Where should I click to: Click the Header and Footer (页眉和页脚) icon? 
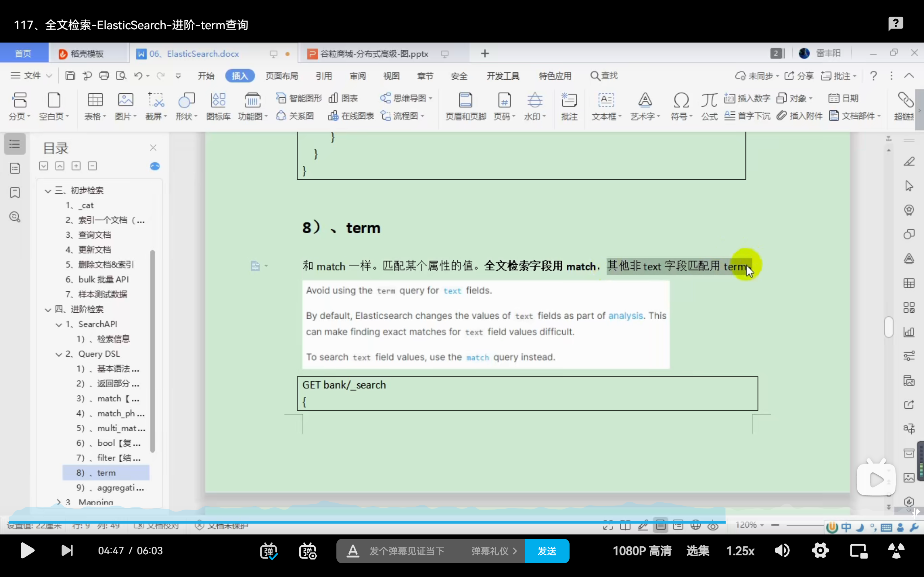point(466,101)
